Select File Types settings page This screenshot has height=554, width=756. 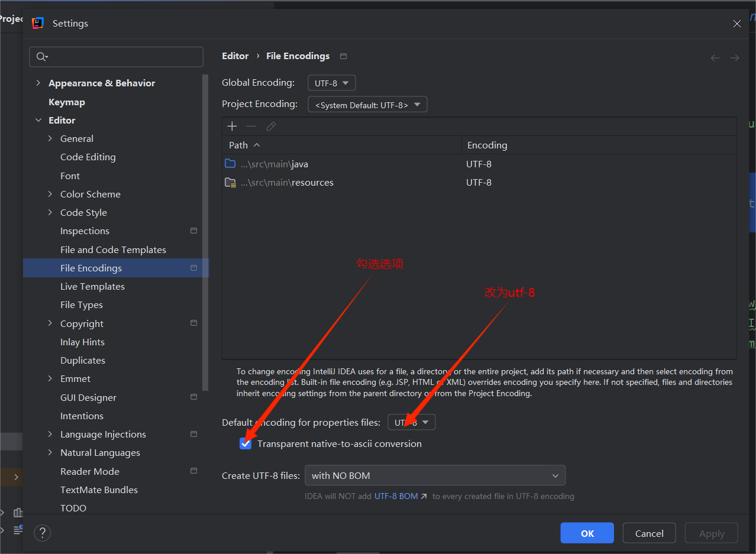tap(82, 304)
